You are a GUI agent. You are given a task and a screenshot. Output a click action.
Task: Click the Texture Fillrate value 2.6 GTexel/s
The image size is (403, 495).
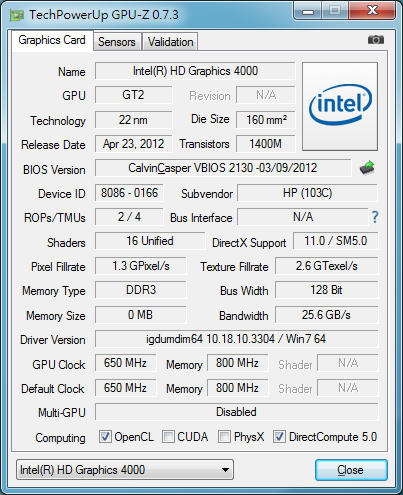(x=327, y=266)
